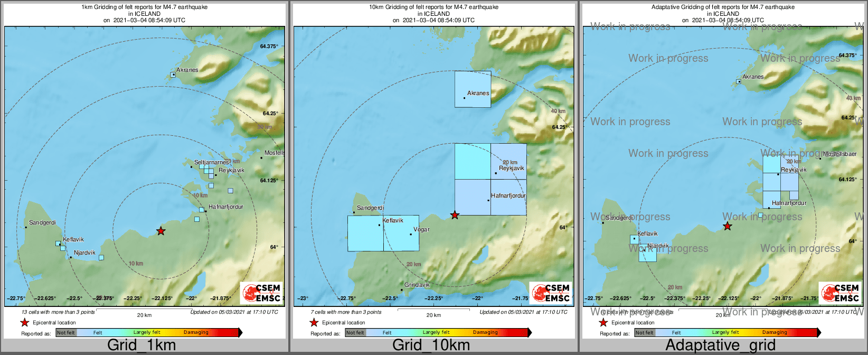The image size is (868, 355).
Task: Click the Mosfellsbaer label on Adaptative_grid map
Action: click(840, 154)
